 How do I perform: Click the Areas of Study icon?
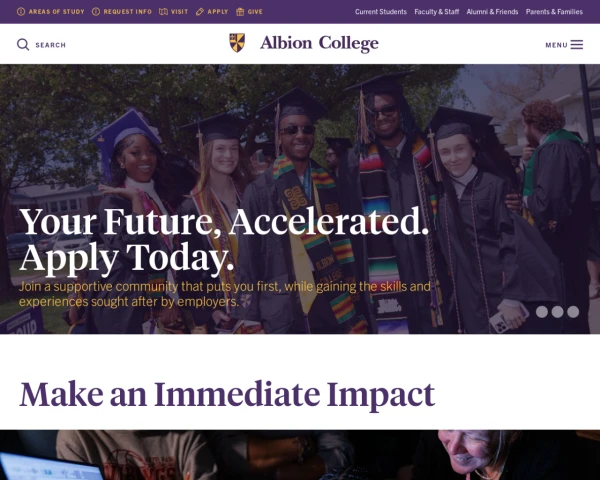tap(21, 12)
